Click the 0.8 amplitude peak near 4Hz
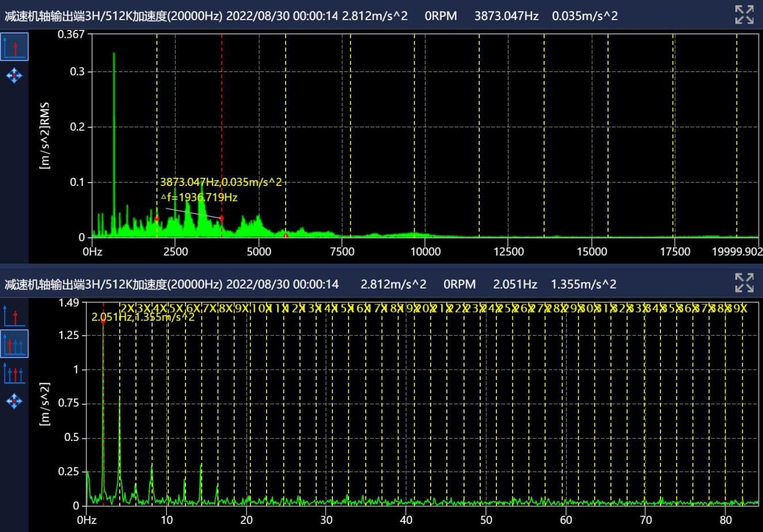763x532 pixels. 120,398
